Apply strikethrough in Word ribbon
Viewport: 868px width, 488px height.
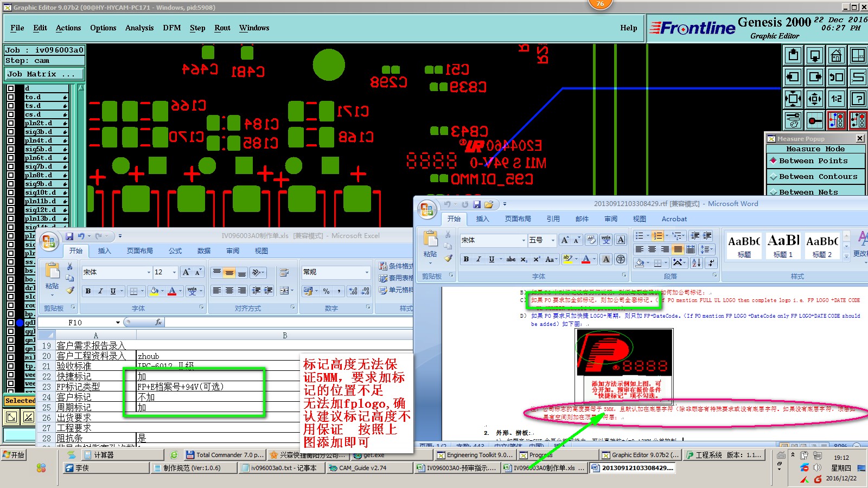click(511, 259)
